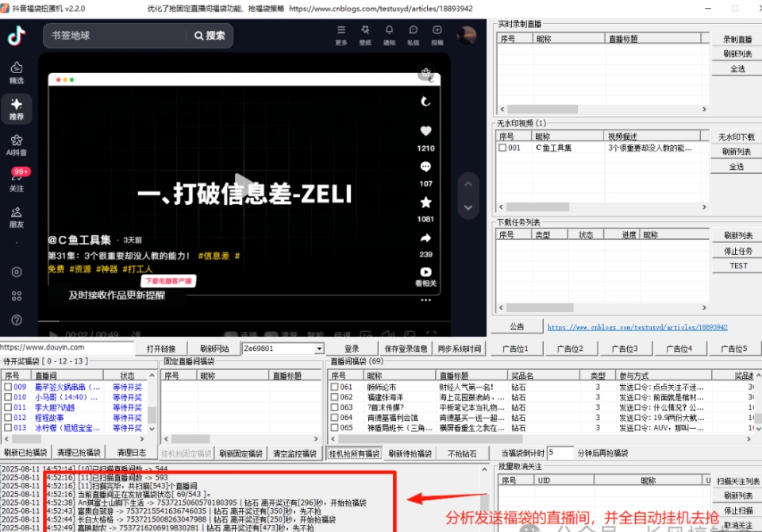Click the 广告位1 button

point(515,349)
